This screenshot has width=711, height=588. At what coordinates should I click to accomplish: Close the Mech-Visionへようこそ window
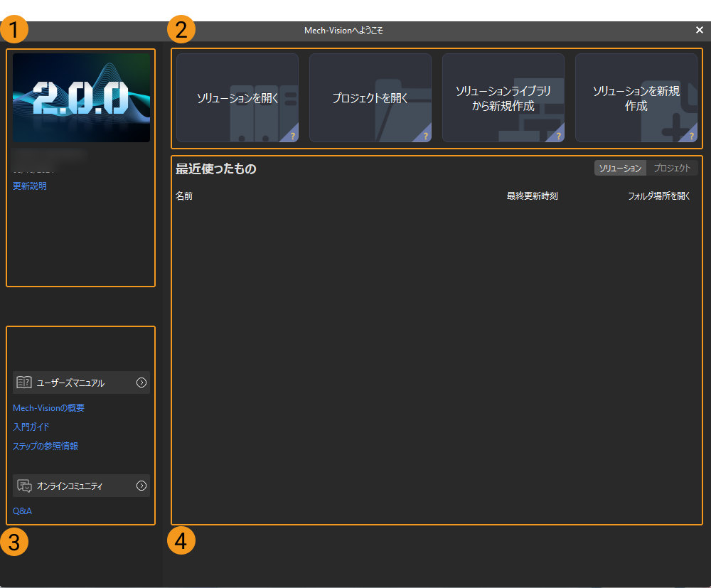pos(700,30)
